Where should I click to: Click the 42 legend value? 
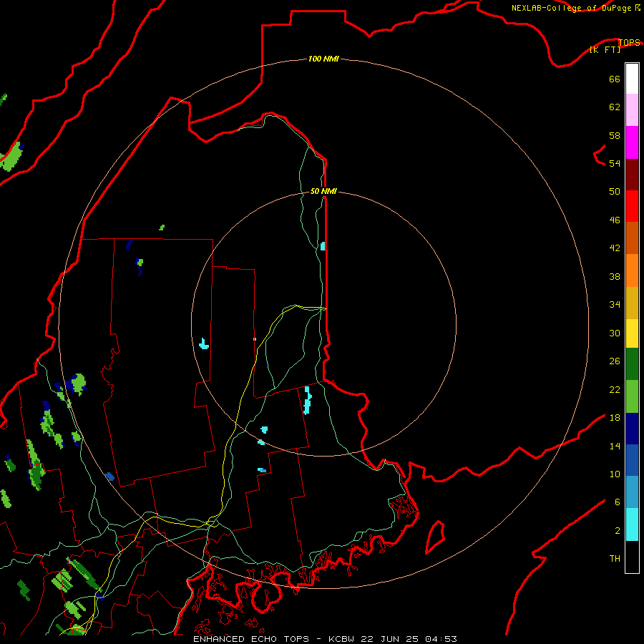(x=615, y=248)
